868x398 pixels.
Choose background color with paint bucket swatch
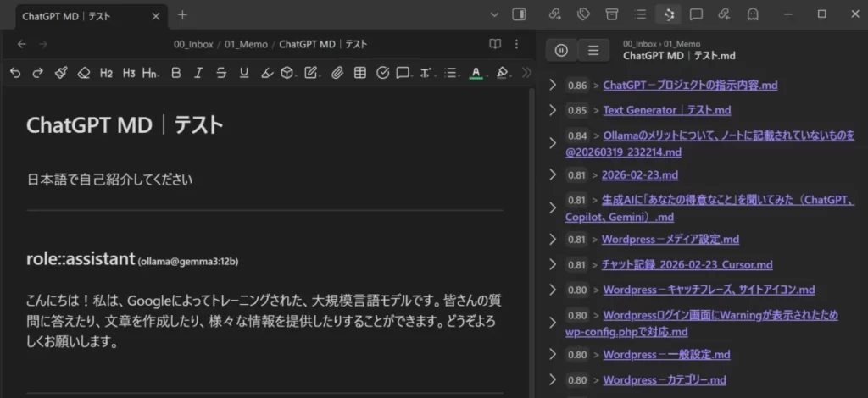click(x=502, y=73)
